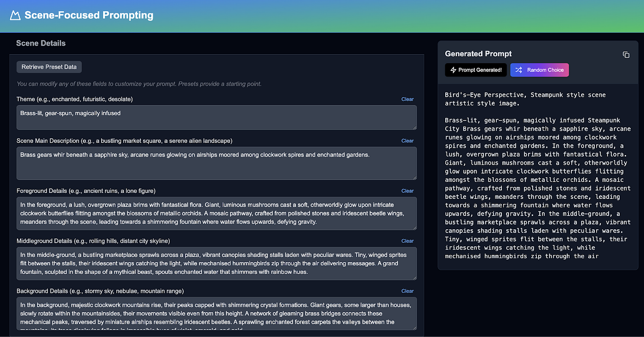Clear the Scene Main Description field
Screen dimensions: 644x337
(x=408, y=141)
